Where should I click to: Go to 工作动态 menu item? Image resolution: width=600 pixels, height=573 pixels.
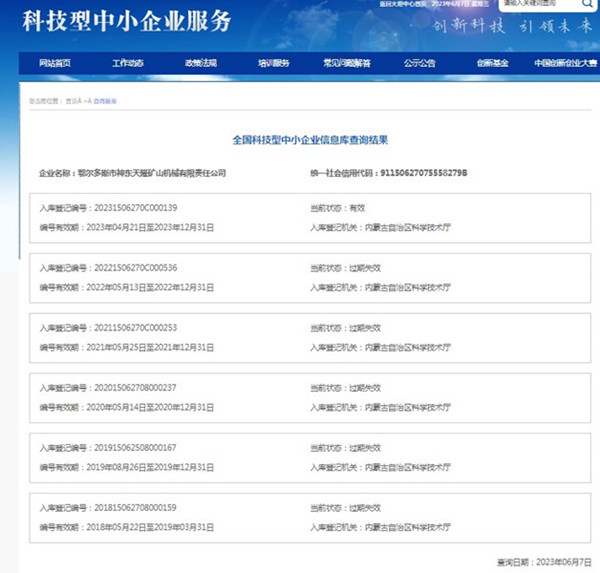click(x=127, y=63)
